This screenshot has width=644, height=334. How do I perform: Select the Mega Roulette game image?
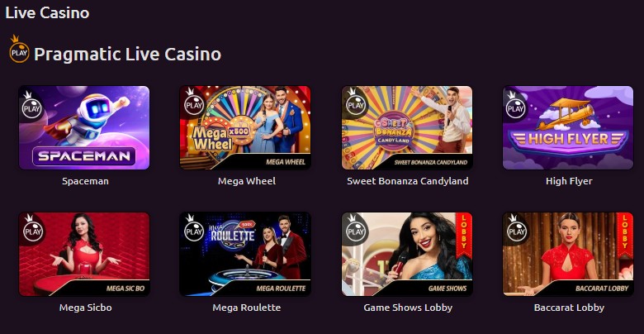(x=245, y=254)
